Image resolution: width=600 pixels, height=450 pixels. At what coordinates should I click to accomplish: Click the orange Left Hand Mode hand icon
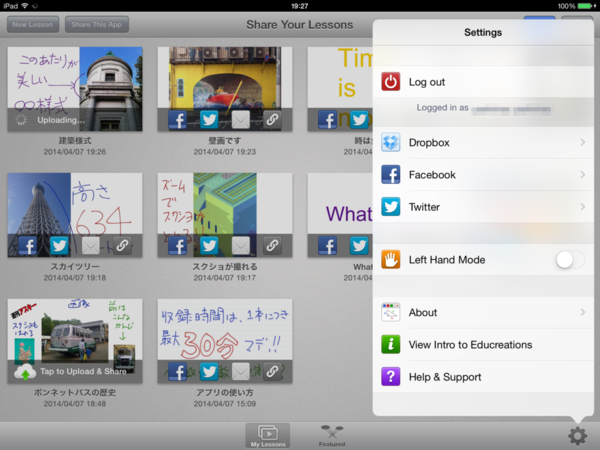point(390,259)
